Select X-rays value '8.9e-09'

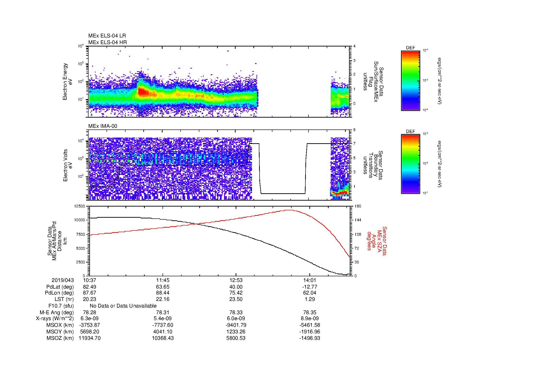tap(309, 318)
